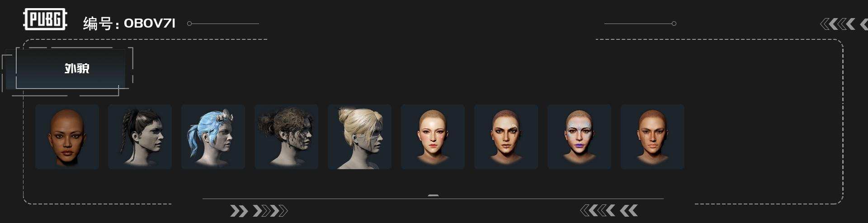Select the bald head face thumbnail
Viewport: 868px width, 223px height.
pos(67,137)
